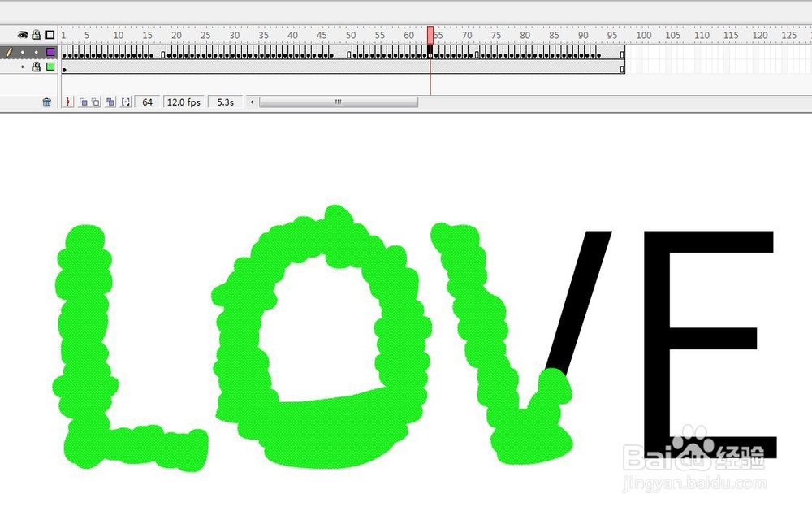The height and width of the screenshot is (511, 812).
Task: Enable Onion Skin mode
Action: (x=84, y=102)
